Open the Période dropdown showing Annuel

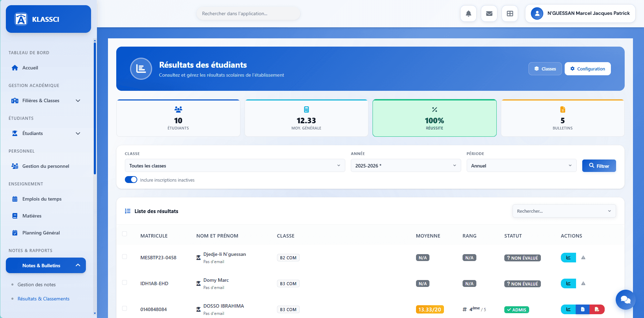pyautogui.click(x=521, y=166)
